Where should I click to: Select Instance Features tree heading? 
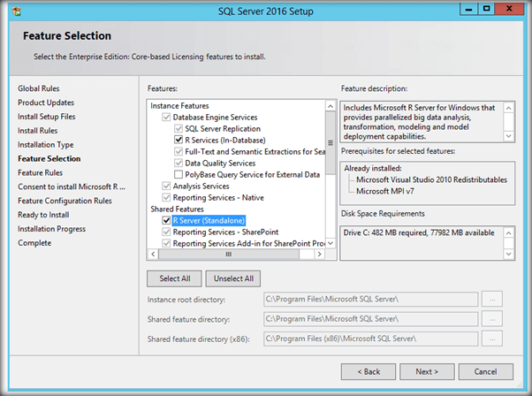[x=179, y=106]
